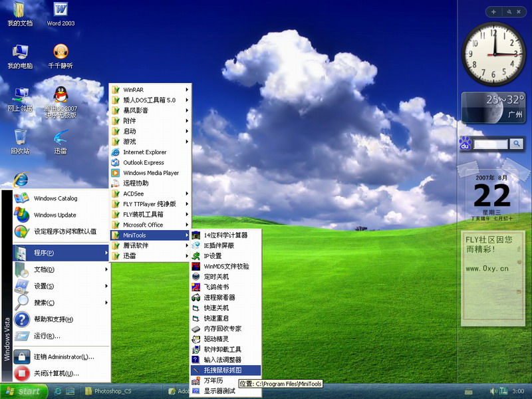Click the Start button

[x=24, y=391]
